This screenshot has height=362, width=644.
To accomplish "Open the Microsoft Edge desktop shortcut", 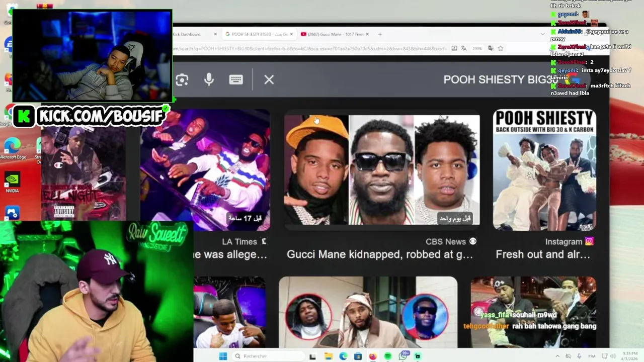I will 13,148.
